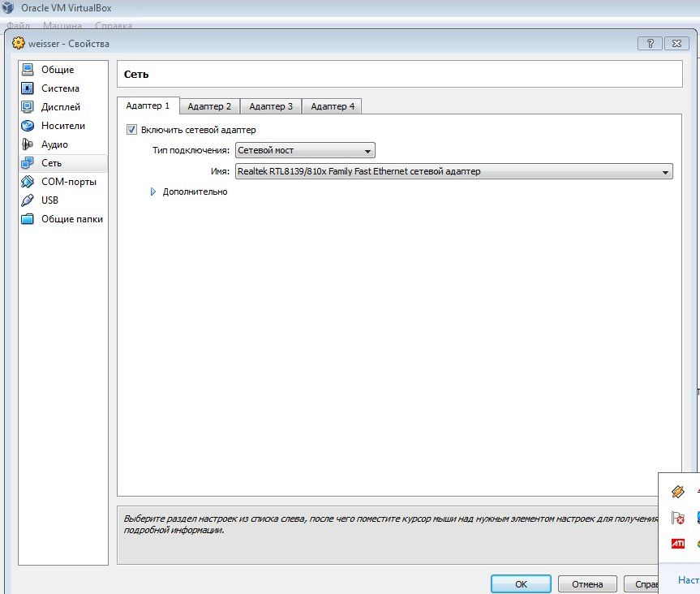Click the USB plug icon

pos(28,200)
